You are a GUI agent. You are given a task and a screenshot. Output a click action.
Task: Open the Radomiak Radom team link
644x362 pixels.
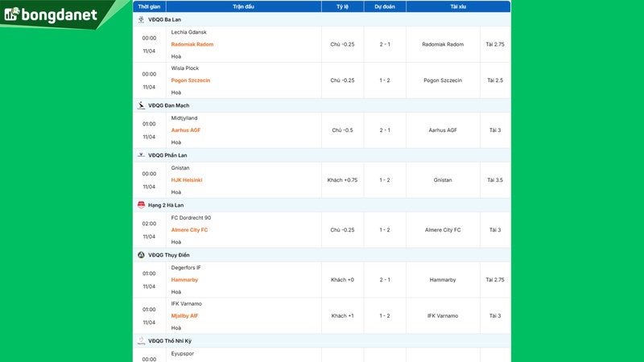(192, 44)
